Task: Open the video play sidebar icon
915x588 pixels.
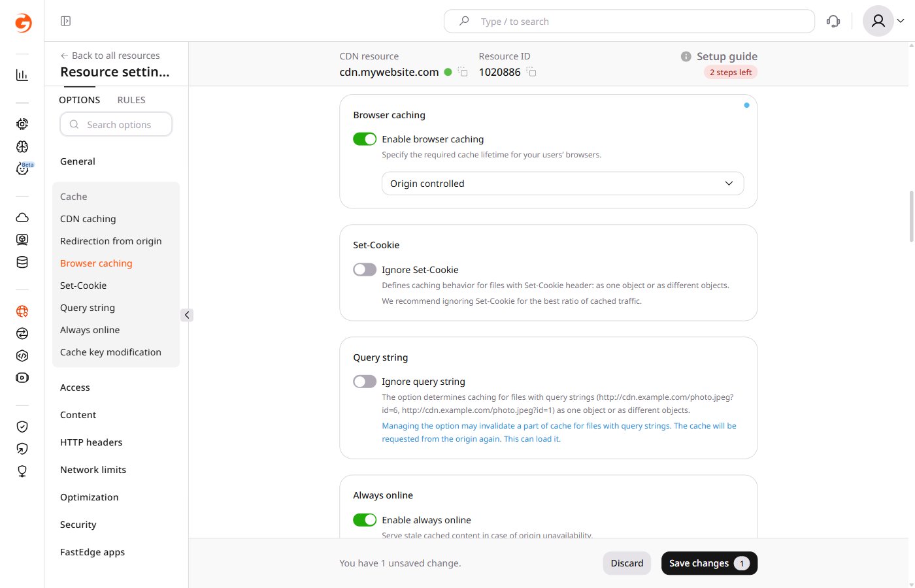Action: [x=22, y=378]
